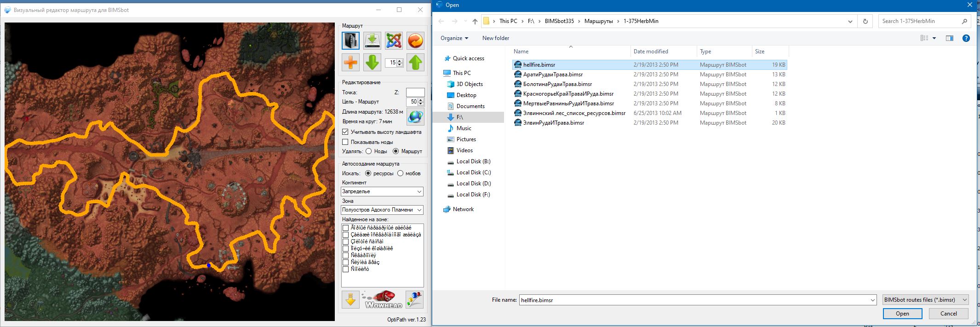Click the green down arrow icon
980x327 pixels.
[x=372, y=62]
